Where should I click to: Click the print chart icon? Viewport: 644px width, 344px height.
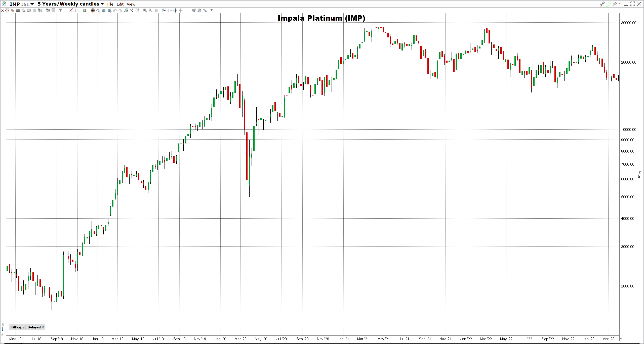tap(23, 10)
